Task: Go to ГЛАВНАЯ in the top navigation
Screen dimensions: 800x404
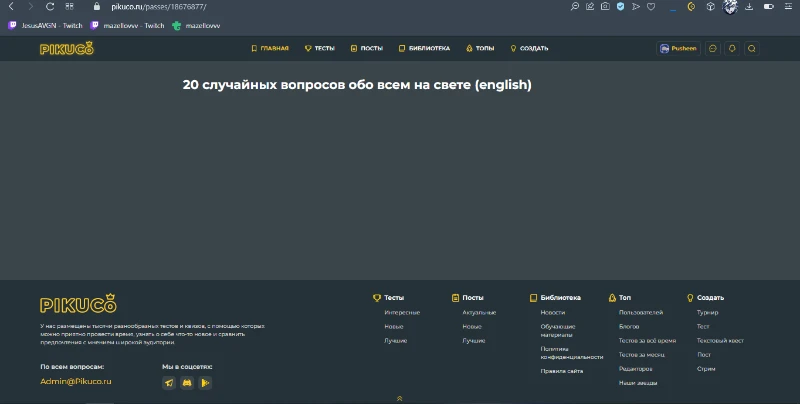Action: pyautogui.click(x=270, y=48)
